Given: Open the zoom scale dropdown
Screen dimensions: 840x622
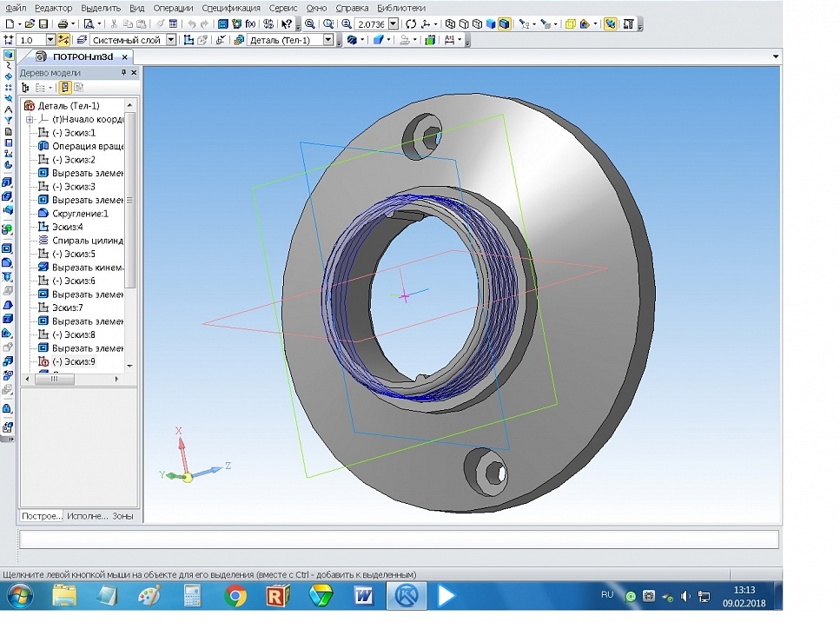Looking at the screenshot, I should tap(394, 23).
